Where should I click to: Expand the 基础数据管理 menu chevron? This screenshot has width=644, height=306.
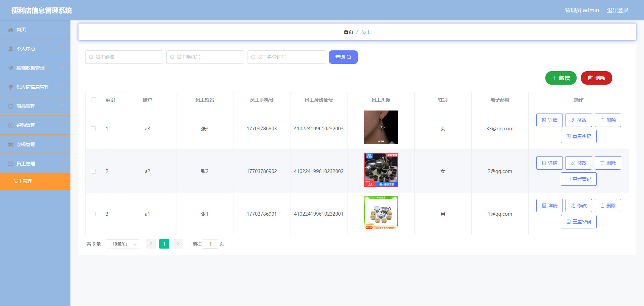pos(62,68)
